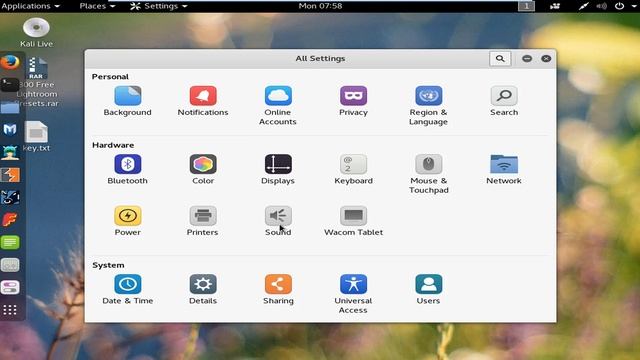640x360 pixels.
Task: Show all applications grid
Action: [10, 310]
